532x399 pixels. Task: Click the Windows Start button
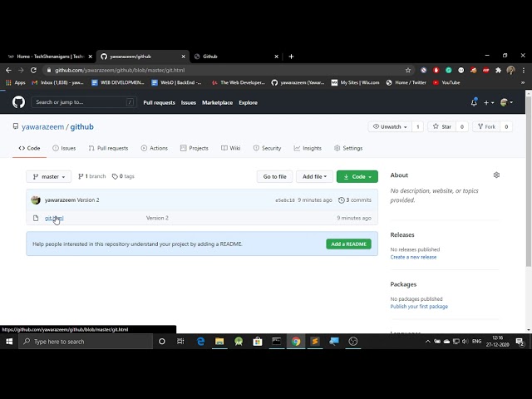tap(9, 342)
